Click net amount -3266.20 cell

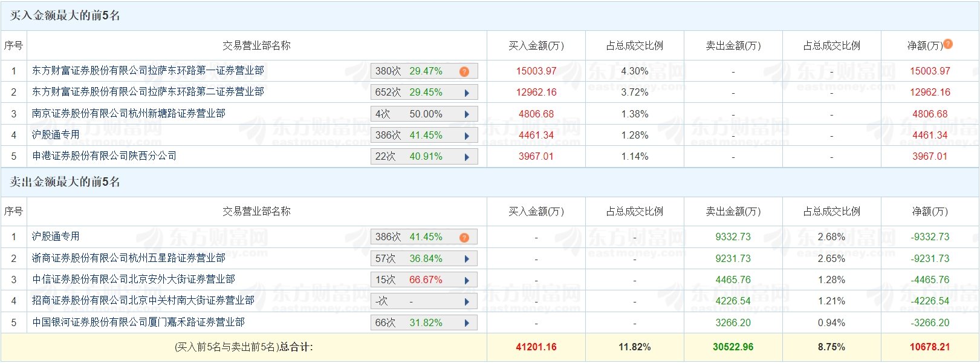pos(930,322)
